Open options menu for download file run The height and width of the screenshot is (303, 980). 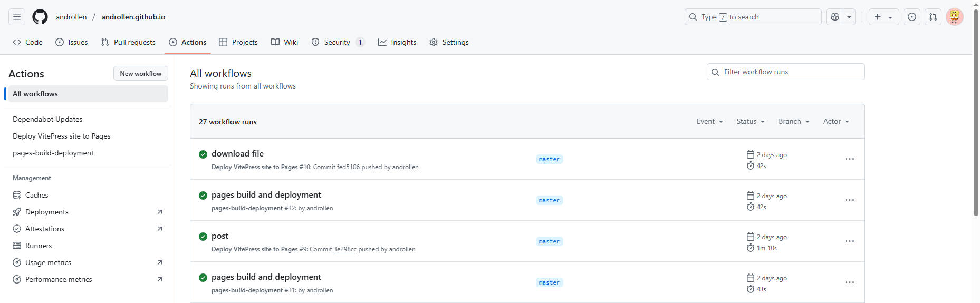click(849, 159)
